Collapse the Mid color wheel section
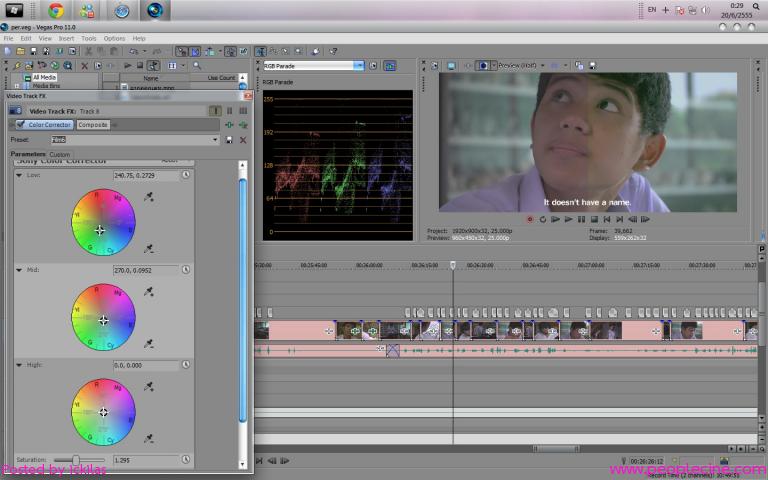Viewport: 768px width, 480px height. 19,270
